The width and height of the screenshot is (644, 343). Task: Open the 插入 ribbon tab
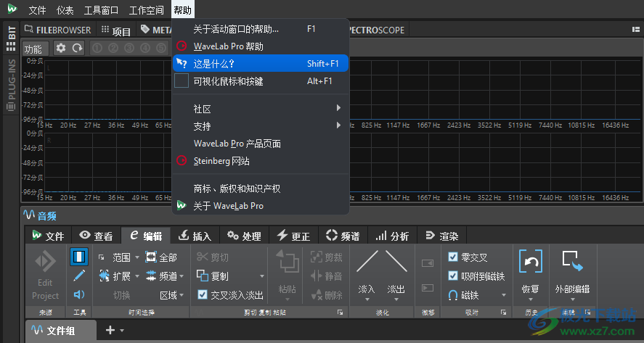pos(195,236)
